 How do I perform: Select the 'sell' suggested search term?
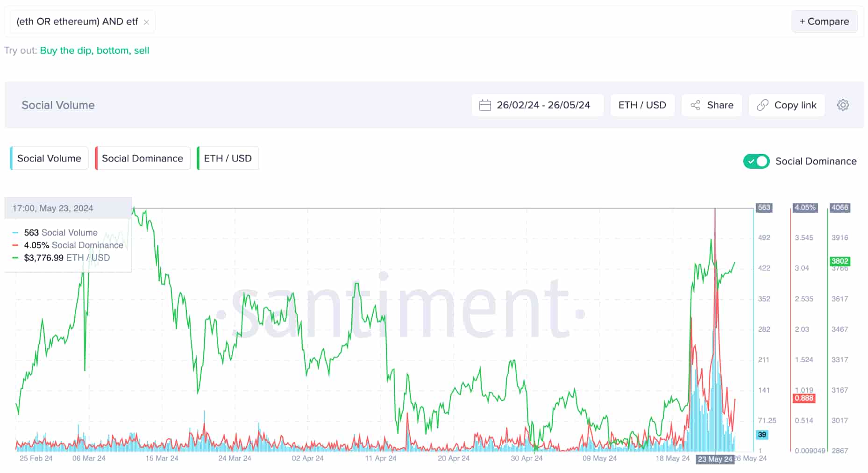[x=142, y=50]
